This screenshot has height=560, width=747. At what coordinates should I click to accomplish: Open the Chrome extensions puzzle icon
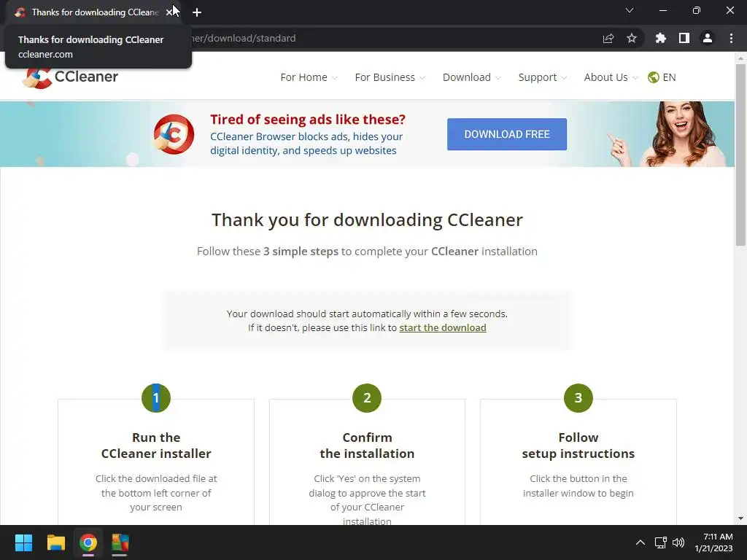[661, 38]
